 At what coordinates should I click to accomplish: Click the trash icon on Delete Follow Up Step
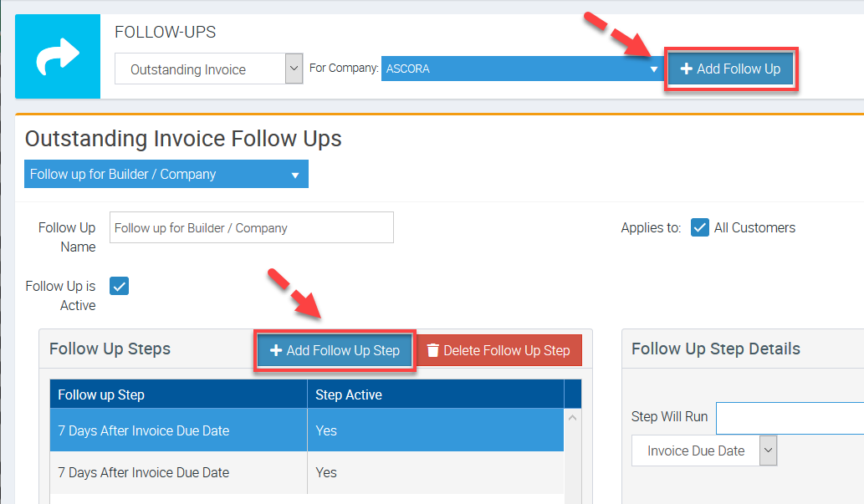tap(432, 351)
